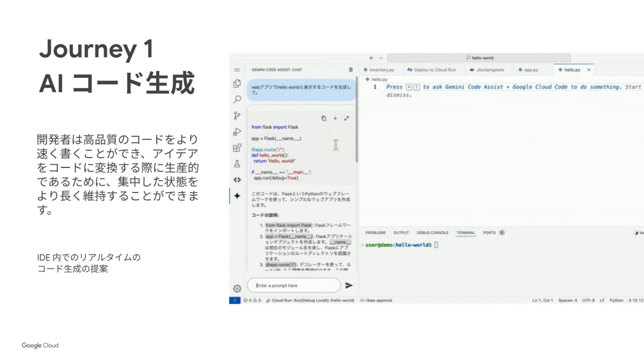Send the prompt with the arrow button
This screenshot has height=362, width=644.
pos(349,285)
